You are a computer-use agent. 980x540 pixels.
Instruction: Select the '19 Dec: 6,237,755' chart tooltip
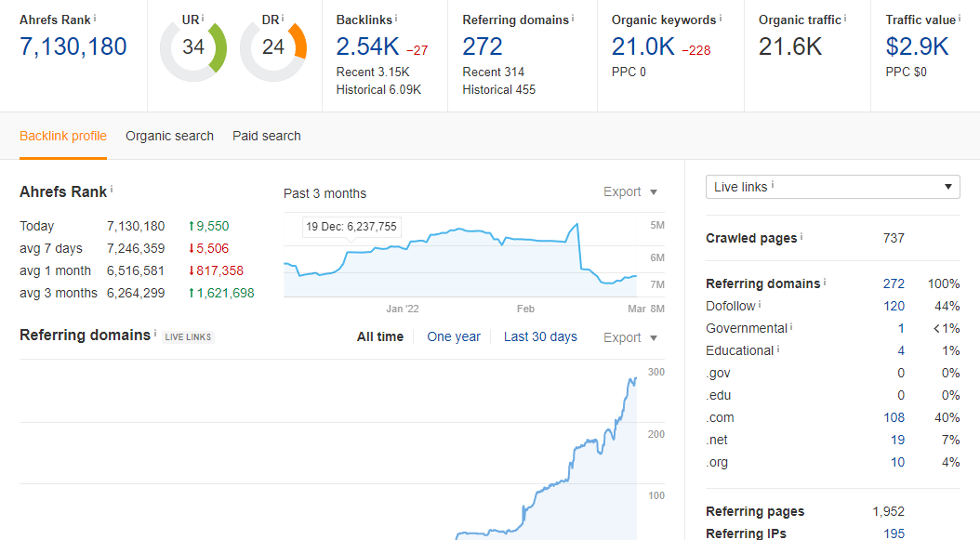point(351,227)
